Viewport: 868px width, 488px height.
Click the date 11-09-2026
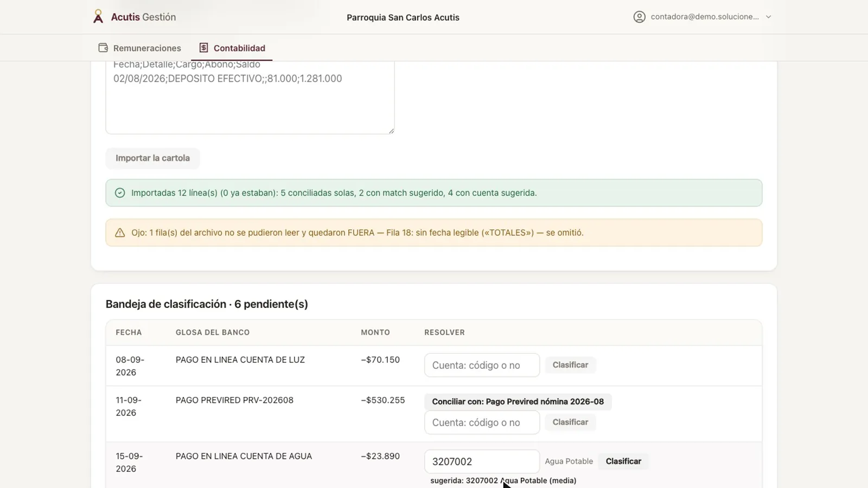[129, 406]
